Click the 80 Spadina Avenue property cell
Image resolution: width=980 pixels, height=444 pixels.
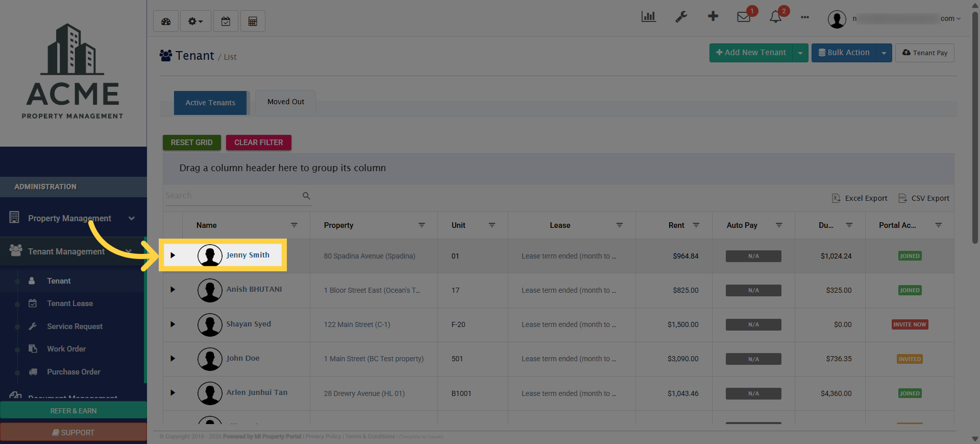tap(370, 256)
